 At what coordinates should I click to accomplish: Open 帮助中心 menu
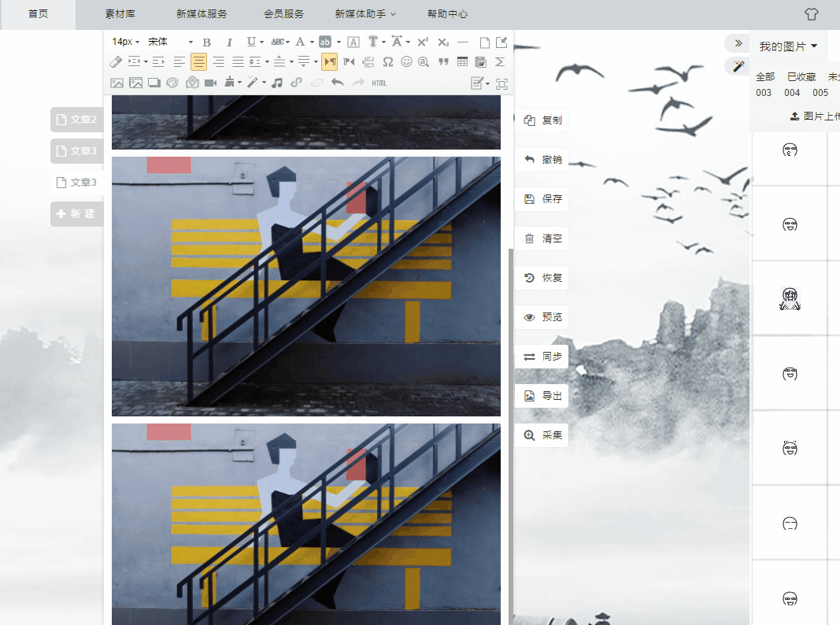tap(447, 14)
